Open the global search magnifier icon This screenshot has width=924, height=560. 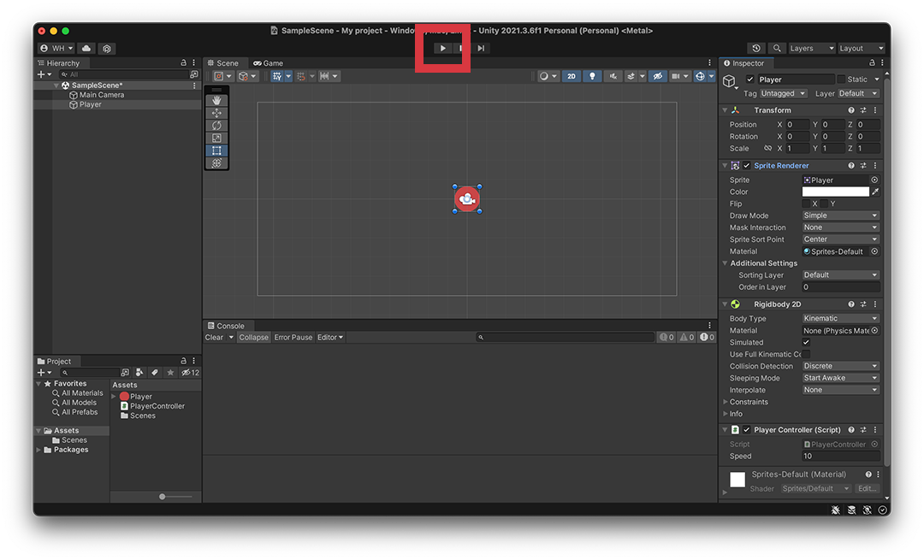pos(777,48)
